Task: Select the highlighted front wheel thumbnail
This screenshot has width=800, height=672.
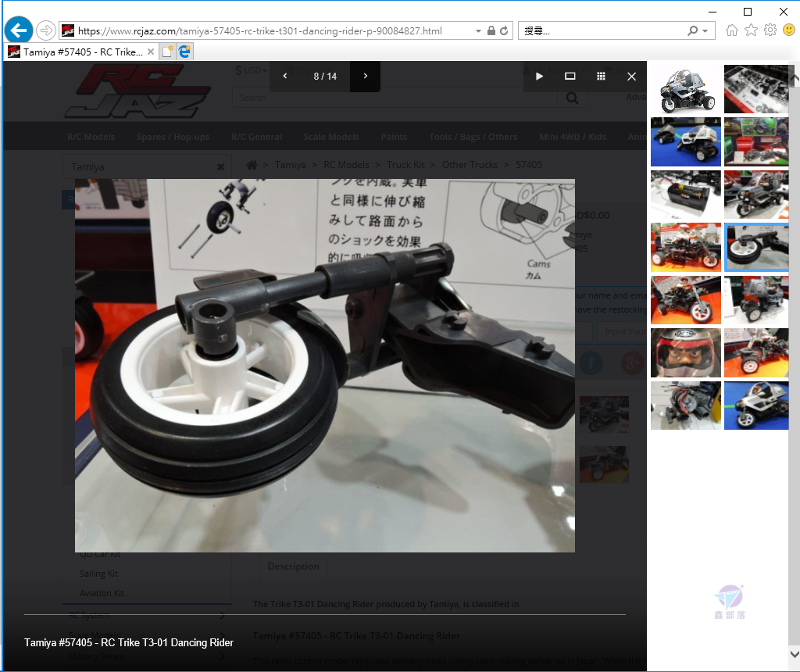Action: coord(756,247)
